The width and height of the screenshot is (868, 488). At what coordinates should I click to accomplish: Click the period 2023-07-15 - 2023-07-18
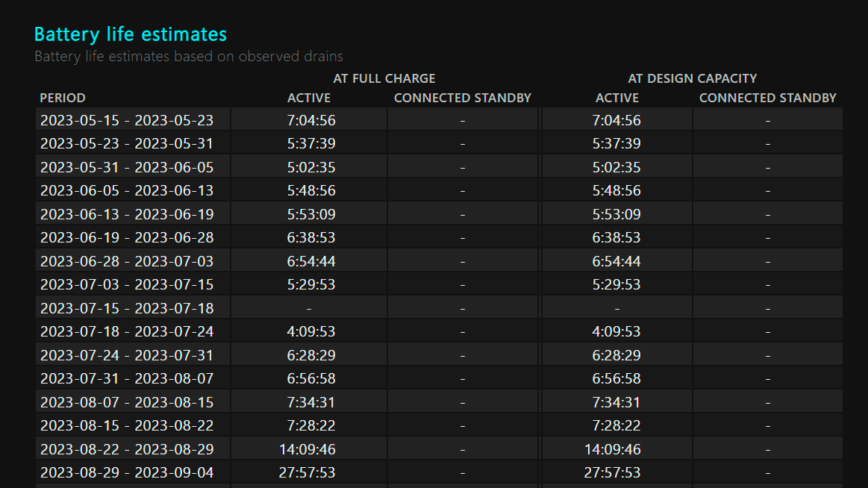click(127, 308)
